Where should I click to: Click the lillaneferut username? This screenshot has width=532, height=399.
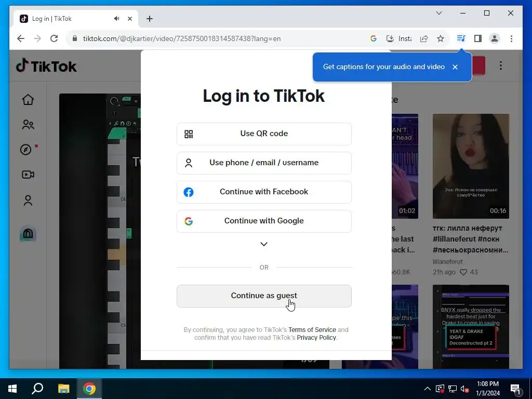tap(447, 262)
